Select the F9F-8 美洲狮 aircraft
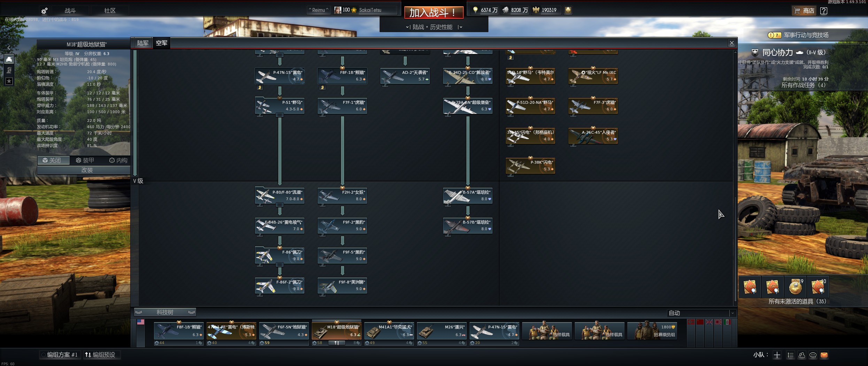This screenshot has height=366, width=868. pyautogui.click(x=342, y=286)
